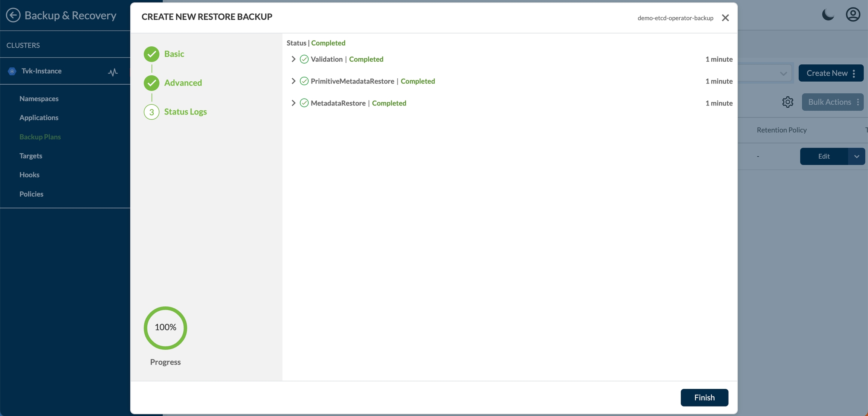Click the settings gear icon
Screen dimensions: 868x416
pos(787,102)
